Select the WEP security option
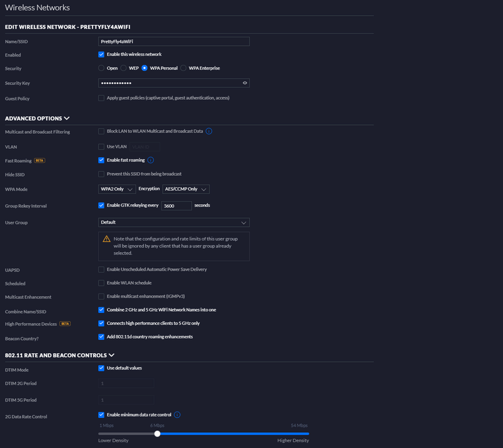This screenshot has width=503, height=448. click(123, 68)
